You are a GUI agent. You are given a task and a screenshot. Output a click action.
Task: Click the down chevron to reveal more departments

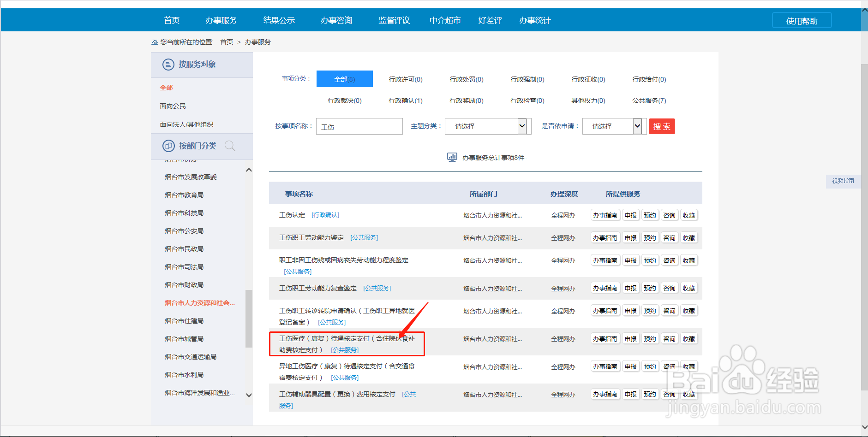click(249, 395)
